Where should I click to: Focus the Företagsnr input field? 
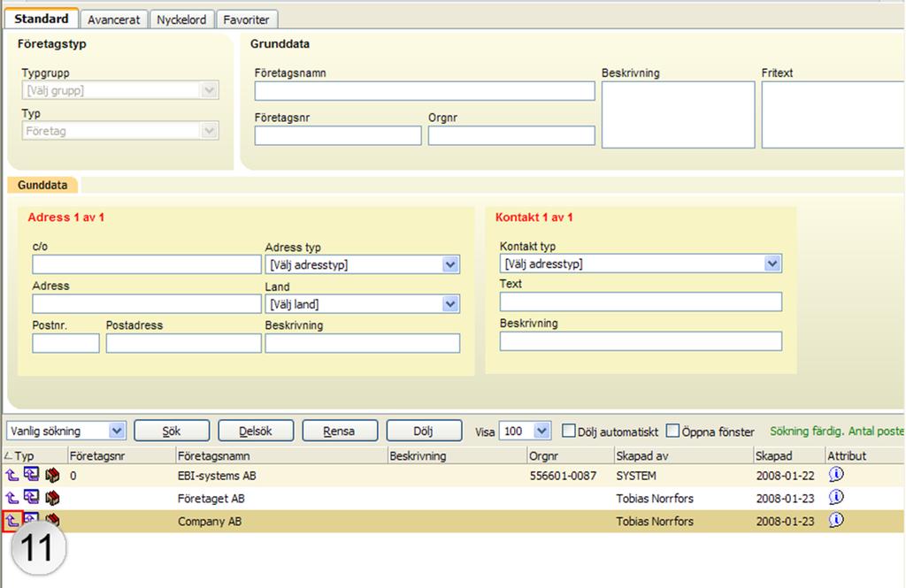tap(338, 136)
